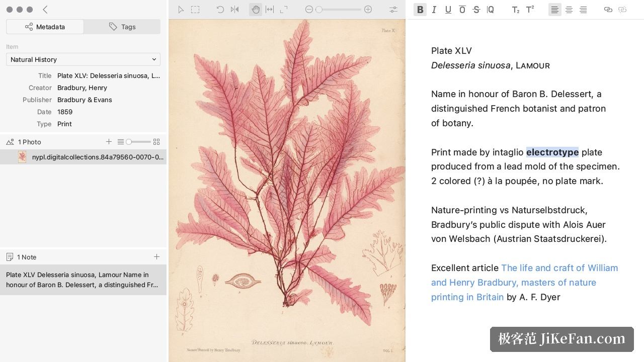Image resolution: width=644 pixels, height=362 pixels.
Task: Add a new photo to the item
Action: click(x=109, y=142)
